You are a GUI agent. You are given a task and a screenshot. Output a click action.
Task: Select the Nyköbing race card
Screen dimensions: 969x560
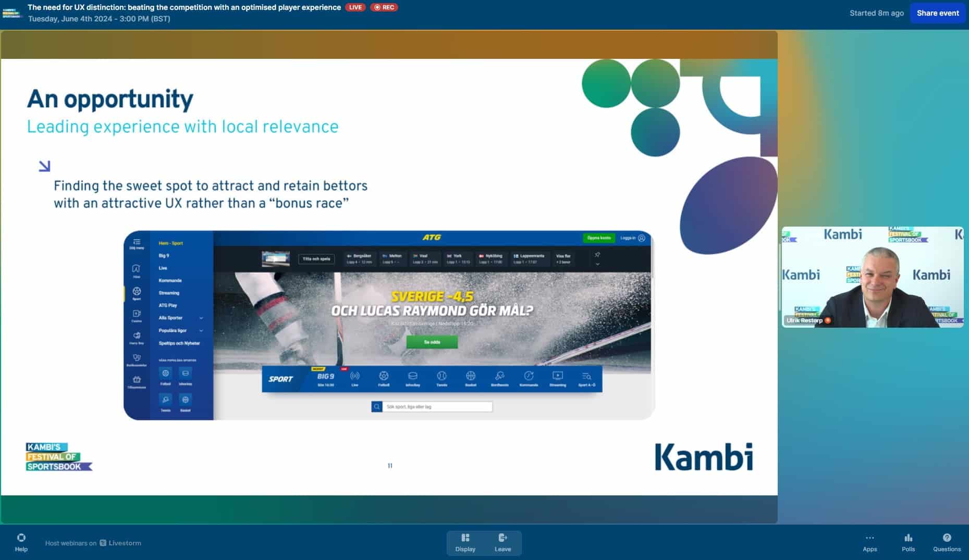tap(492, 259)
